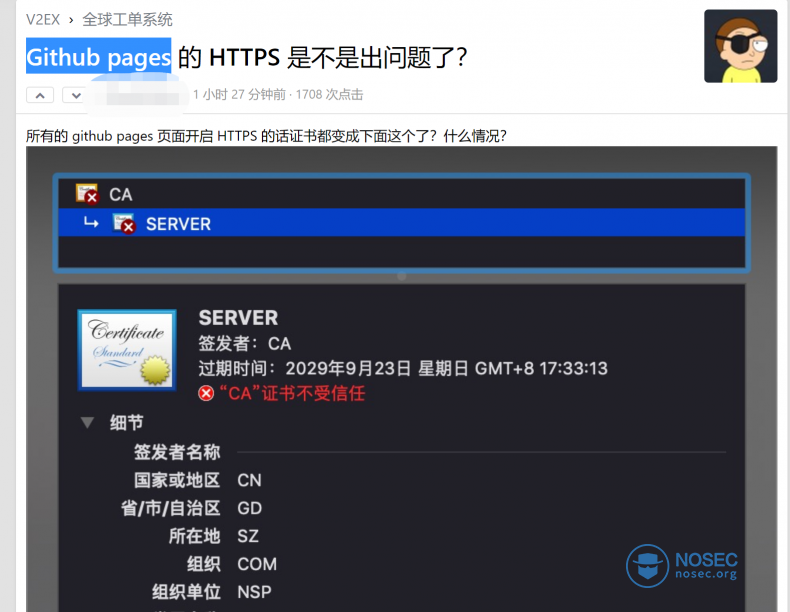Click the SERVER certificate error icon
This screenshot has height=612, width=790.
[124, 224]
